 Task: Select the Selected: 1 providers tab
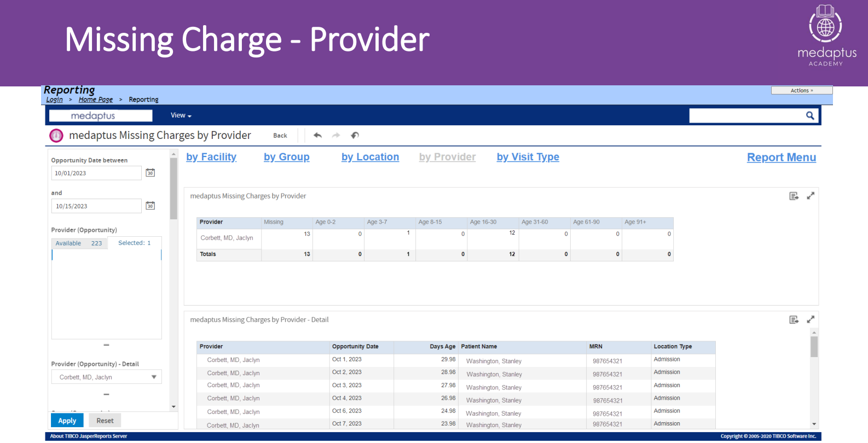click(135, 243)
